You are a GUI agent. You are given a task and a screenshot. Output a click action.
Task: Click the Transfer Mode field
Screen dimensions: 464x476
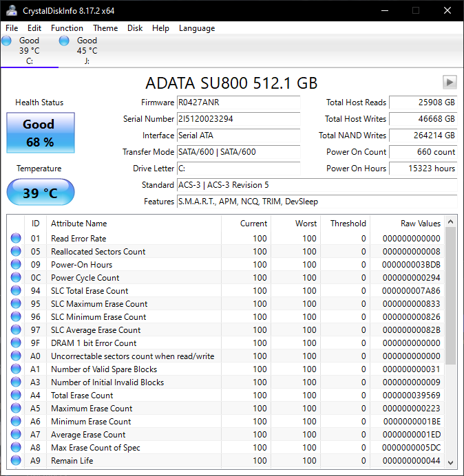238,152
